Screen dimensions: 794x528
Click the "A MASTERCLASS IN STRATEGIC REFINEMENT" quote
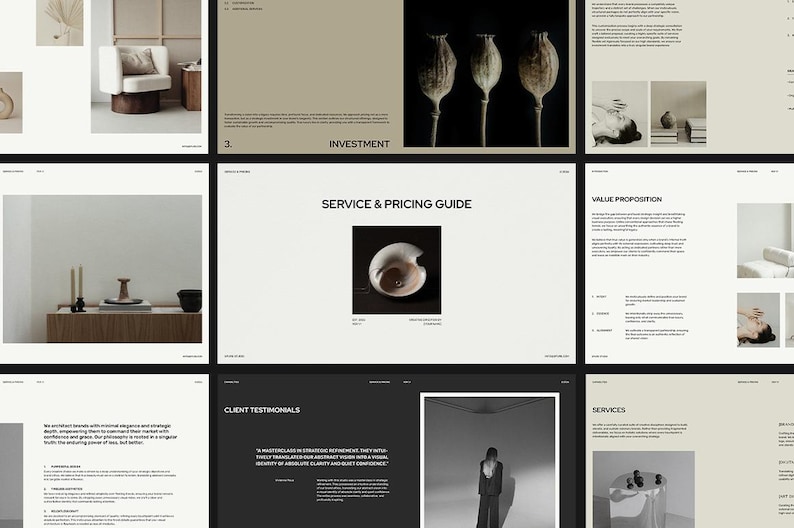322,457
